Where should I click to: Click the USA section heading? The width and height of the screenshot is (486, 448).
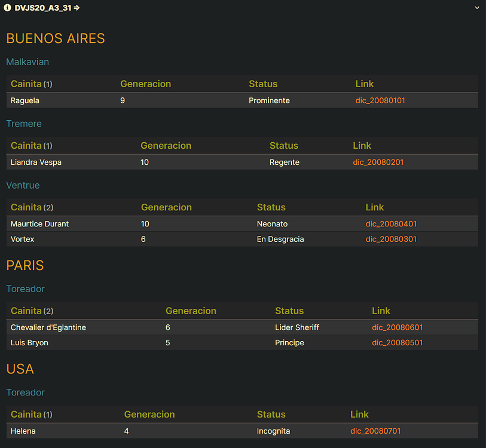pyautogui.click(x=20, y=369)
